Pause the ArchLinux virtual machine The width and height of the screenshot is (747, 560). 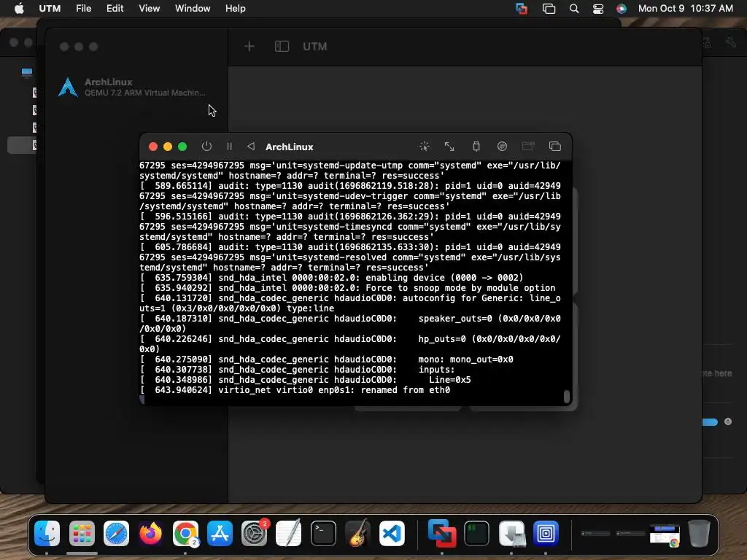[x=229, y=146]
